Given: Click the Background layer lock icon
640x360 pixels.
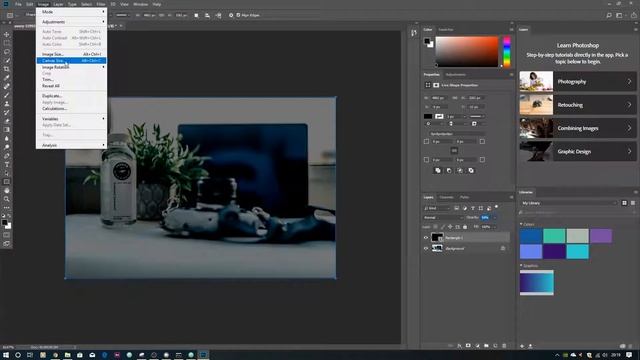Looking at the screenshot, I should pos(503,248).
